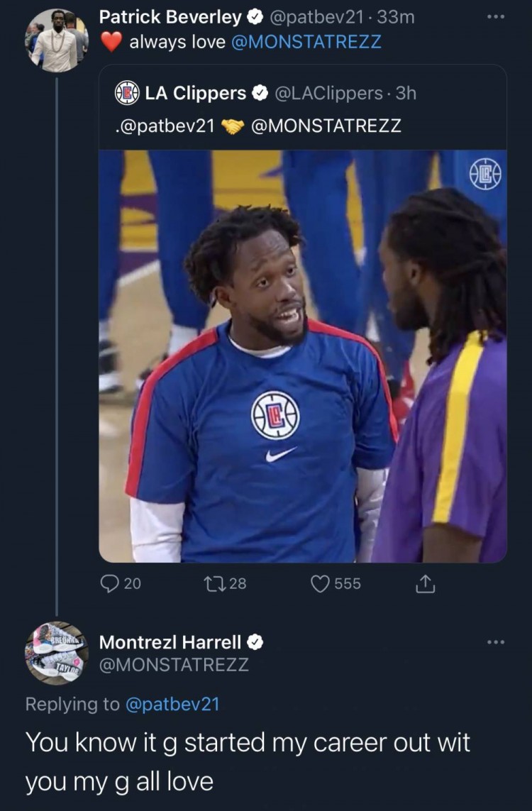Open Montrezl Harrell's avatar
Screen dimensions: 532x811
(57, 653)
